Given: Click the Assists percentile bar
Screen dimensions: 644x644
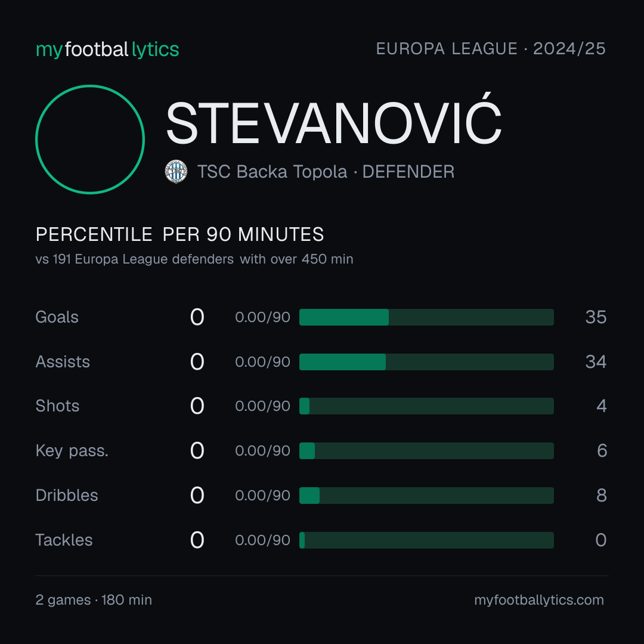Looking at the screenshot, I should 426,362.
